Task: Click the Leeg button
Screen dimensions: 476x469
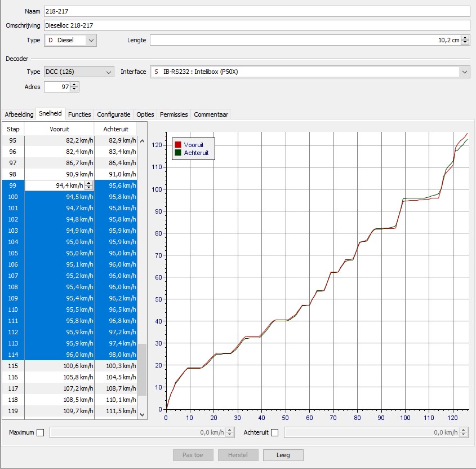Action: [283, 455]
